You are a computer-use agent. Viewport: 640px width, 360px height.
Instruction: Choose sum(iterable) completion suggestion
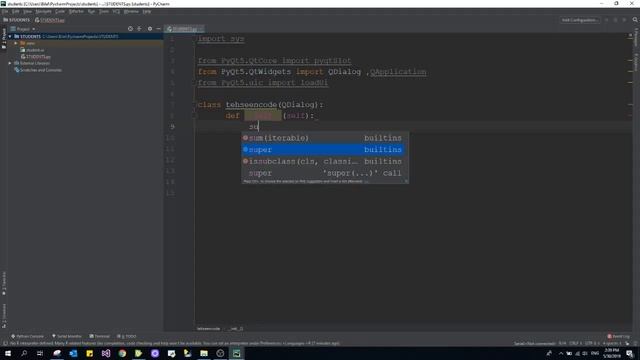[323, 138]
